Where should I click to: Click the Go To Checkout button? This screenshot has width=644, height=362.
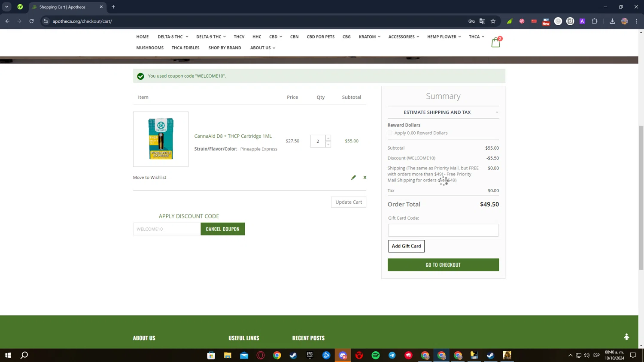(x=443, y=265)
